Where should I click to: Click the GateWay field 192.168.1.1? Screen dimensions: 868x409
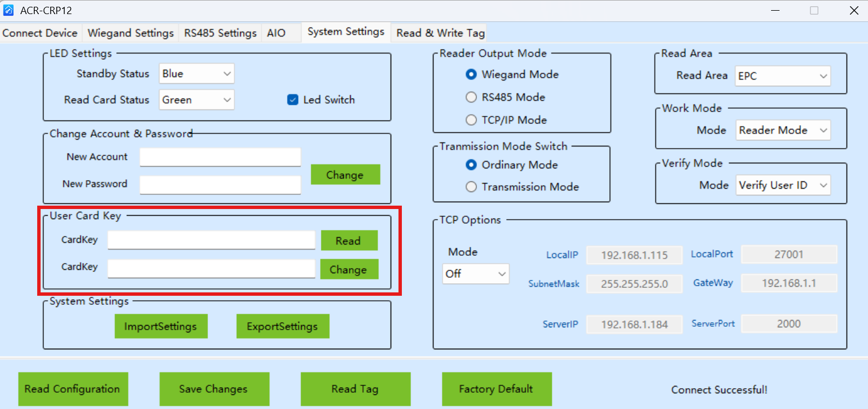click(x=789, y=283)
